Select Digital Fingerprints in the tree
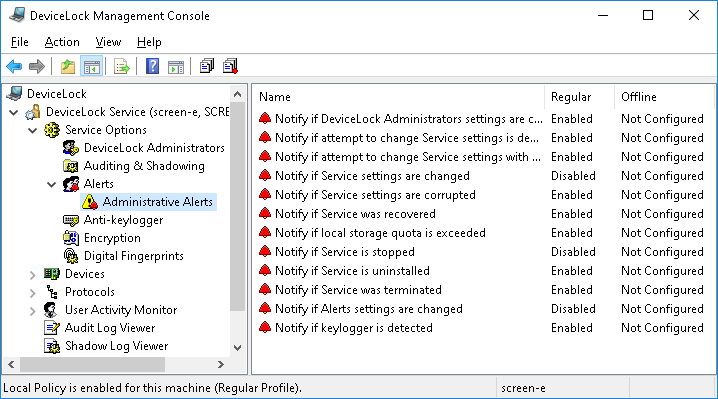The width and height of the screenshot is (718, 399). 133,256
